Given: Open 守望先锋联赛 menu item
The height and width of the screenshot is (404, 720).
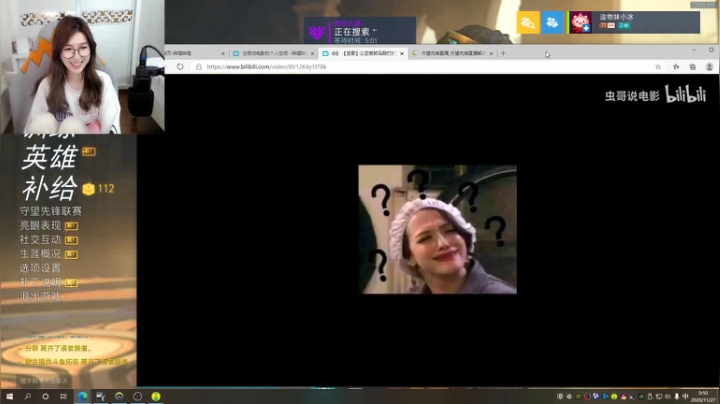Looking at the screenshot, I should 51,211.
